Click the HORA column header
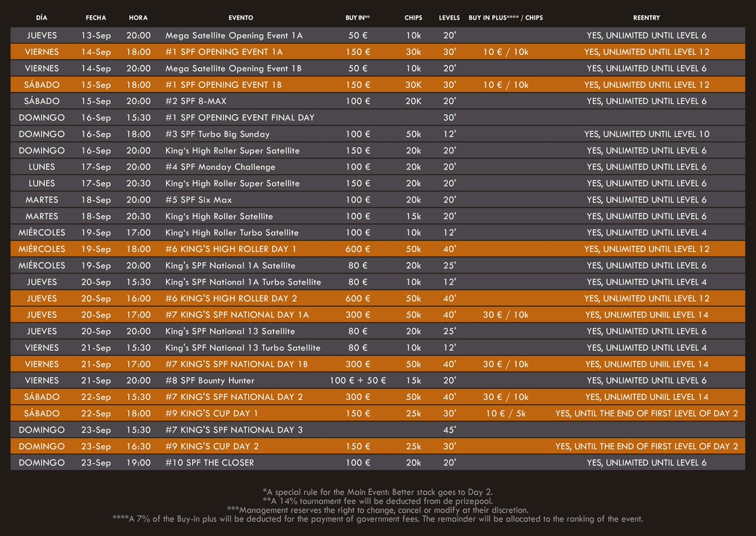Screen dimensions: 756x536 tap(138, 18)
